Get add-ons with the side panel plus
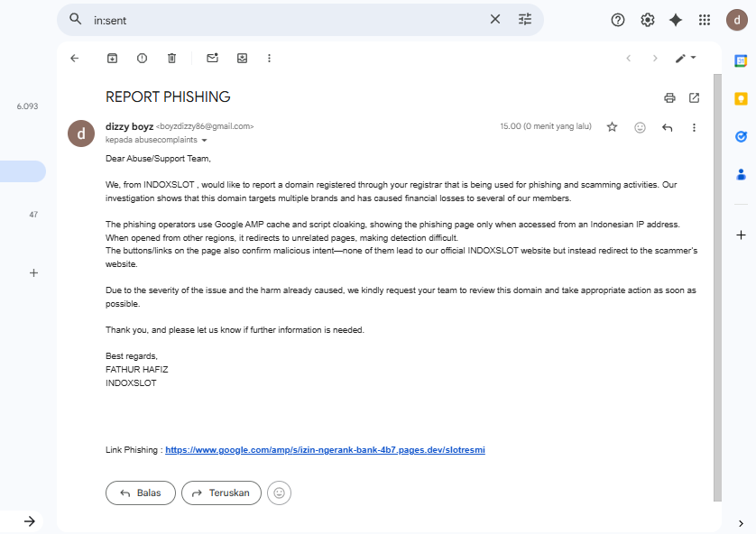Screen dimensions: 756x534 (741, 235)
